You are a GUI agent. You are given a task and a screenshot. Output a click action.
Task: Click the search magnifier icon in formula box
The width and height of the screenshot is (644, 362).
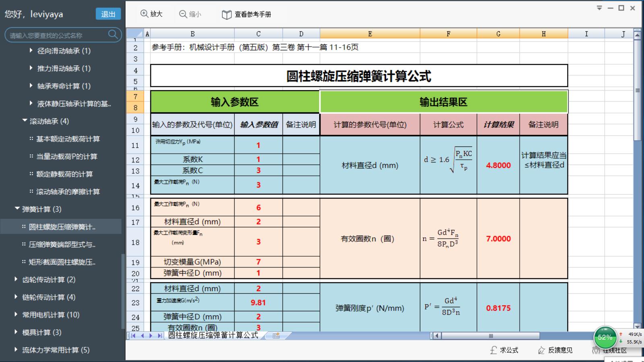click(x=113, y=35)
